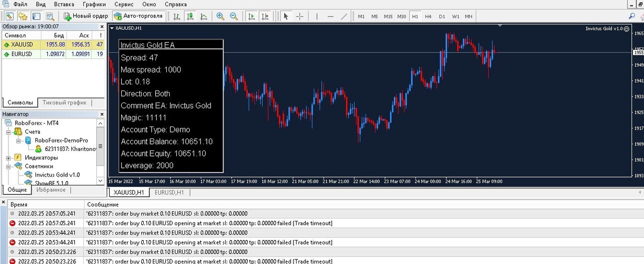Set timeframe to MN

[x=469, y=16]
